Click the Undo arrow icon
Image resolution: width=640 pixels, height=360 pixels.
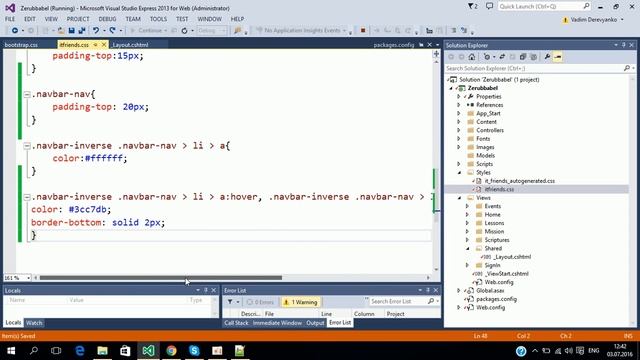point(96,31)
